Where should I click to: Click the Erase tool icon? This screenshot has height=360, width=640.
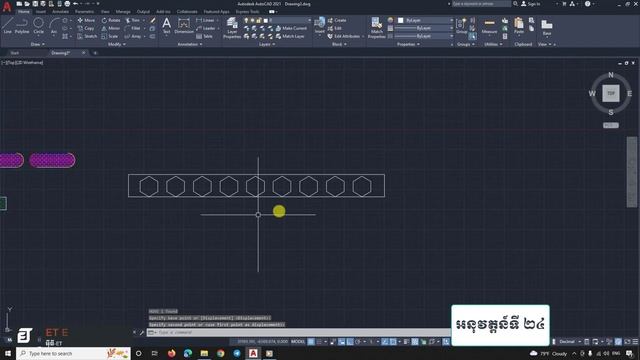pyautogui.click(x=153, y=20)
